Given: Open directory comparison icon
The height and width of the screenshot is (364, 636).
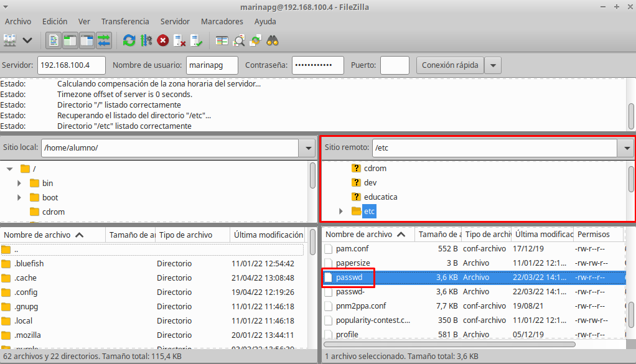Looking at the screenshot, I should [239, 40].
